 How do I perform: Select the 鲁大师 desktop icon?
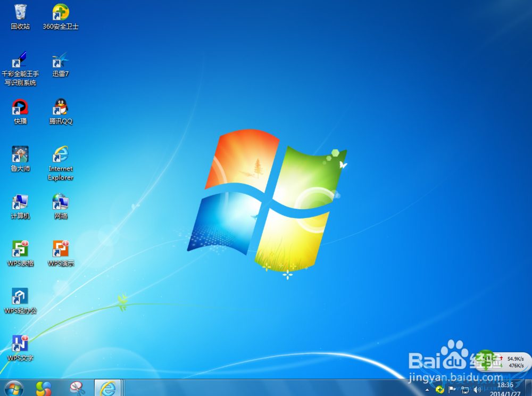(20, 155)
